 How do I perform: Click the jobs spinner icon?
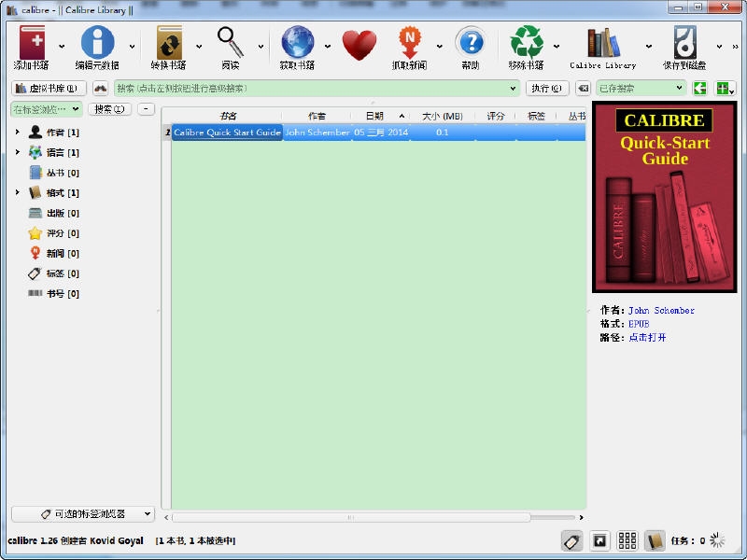pyautogui.click(x=717, y=540)
